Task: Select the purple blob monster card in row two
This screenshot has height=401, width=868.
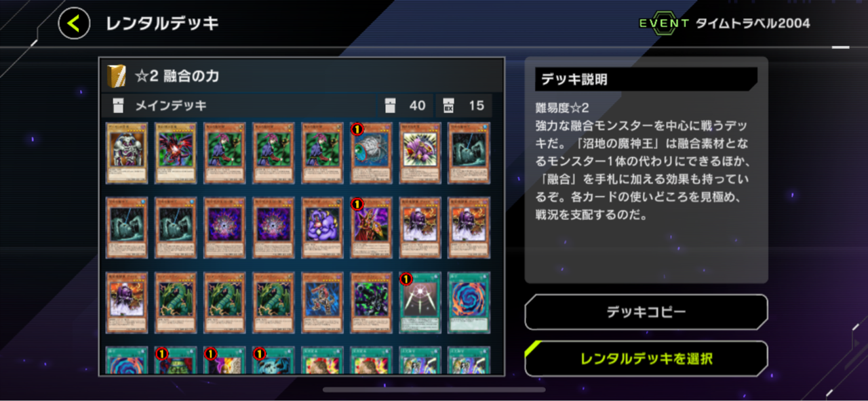Action: pyautogui.click(x=322, y=228)
